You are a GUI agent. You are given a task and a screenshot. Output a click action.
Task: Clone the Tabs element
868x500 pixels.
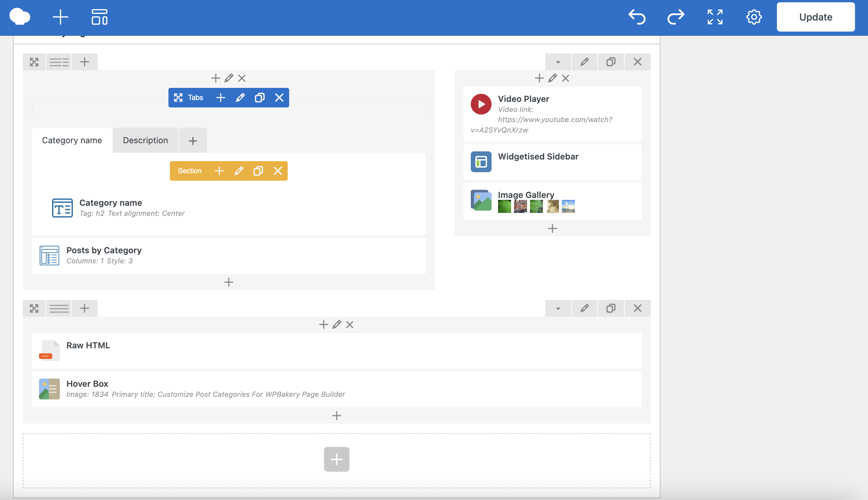tap(260, 98)
